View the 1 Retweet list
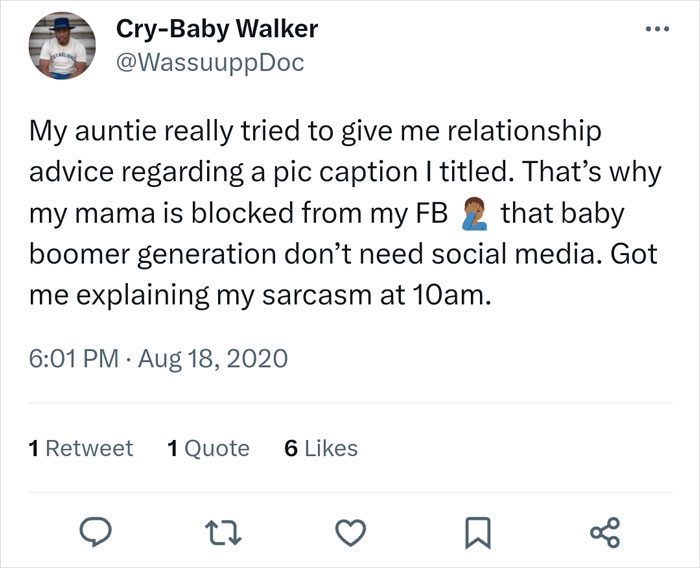Viewport: 700px width, 568px height. coord(81,449)
